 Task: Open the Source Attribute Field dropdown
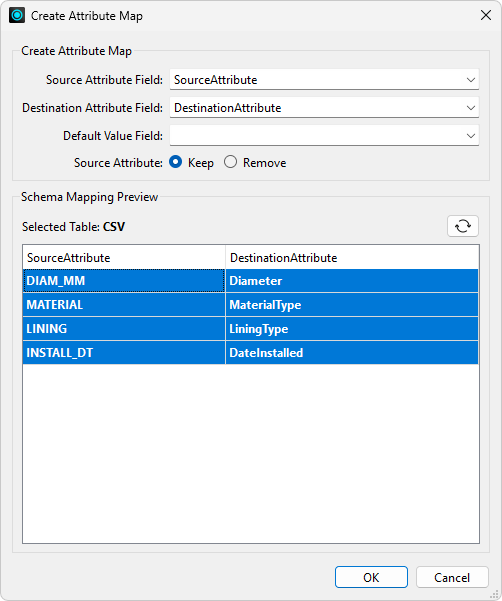pos(324,79)
